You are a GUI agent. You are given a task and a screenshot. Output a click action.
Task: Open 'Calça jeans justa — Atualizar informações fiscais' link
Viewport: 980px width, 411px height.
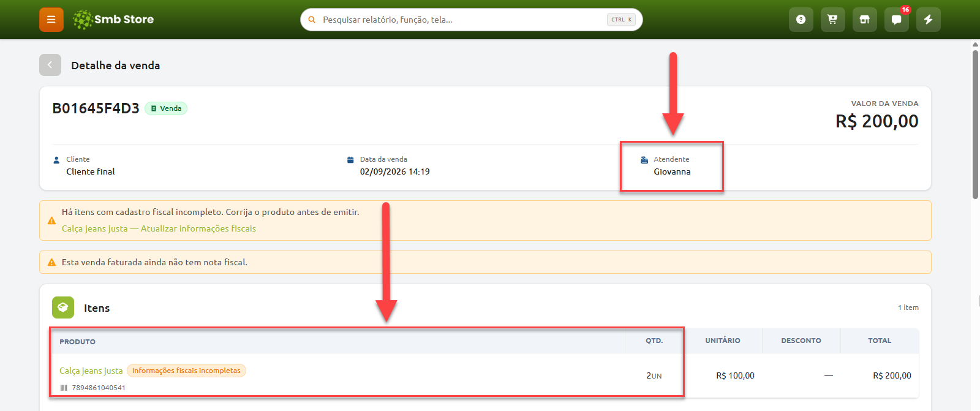pos(159,228)
